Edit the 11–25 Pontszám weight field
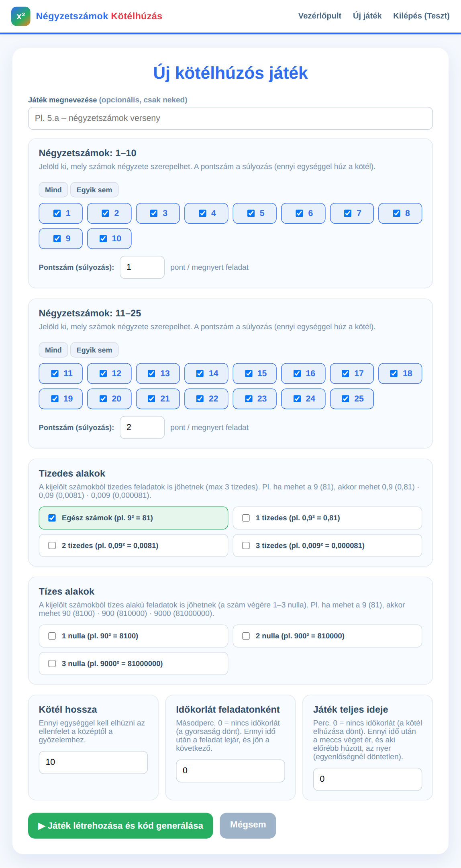 (x=142, y=428)
